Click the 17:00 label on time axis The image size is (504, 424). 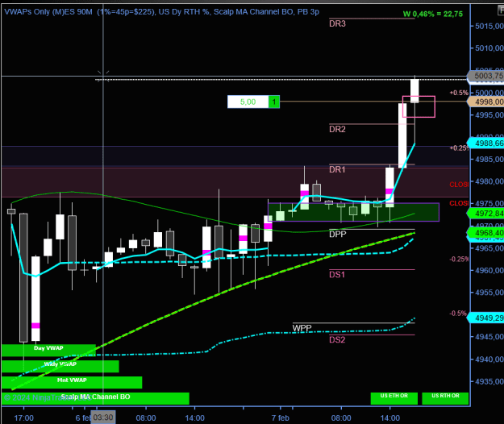click(23, 418)
